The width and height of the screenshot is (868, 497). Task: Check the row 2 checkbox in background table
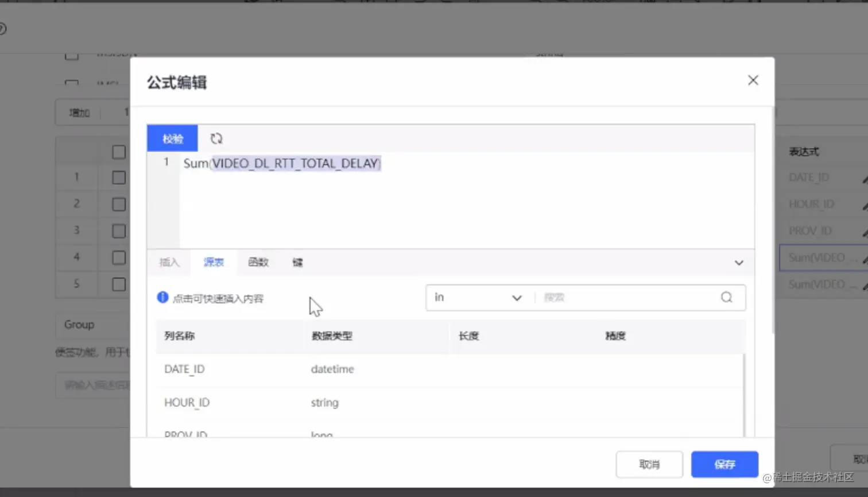tap(119, 205)
